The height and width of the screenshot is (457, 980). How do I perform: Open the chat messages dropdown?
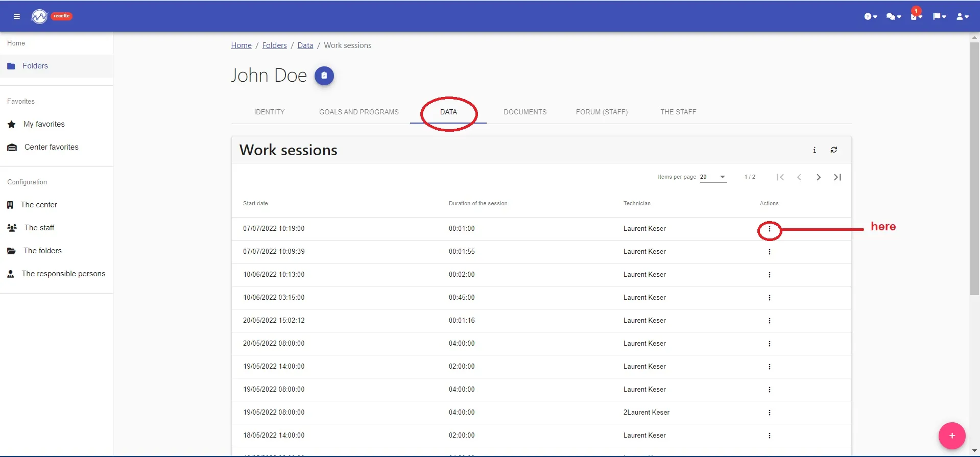tap(893, 16)
